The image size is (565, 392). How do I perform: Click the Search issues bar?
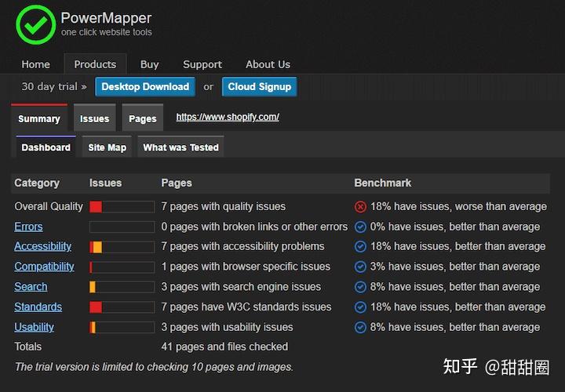[x=122, y=287]
